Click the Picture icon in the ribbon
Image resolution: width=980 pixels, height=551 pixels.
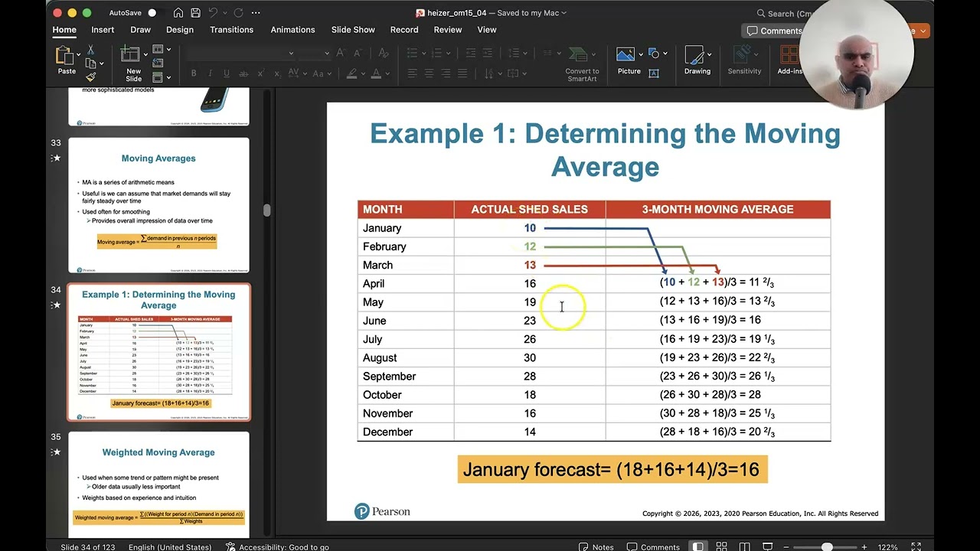click(x=626, y=55)
